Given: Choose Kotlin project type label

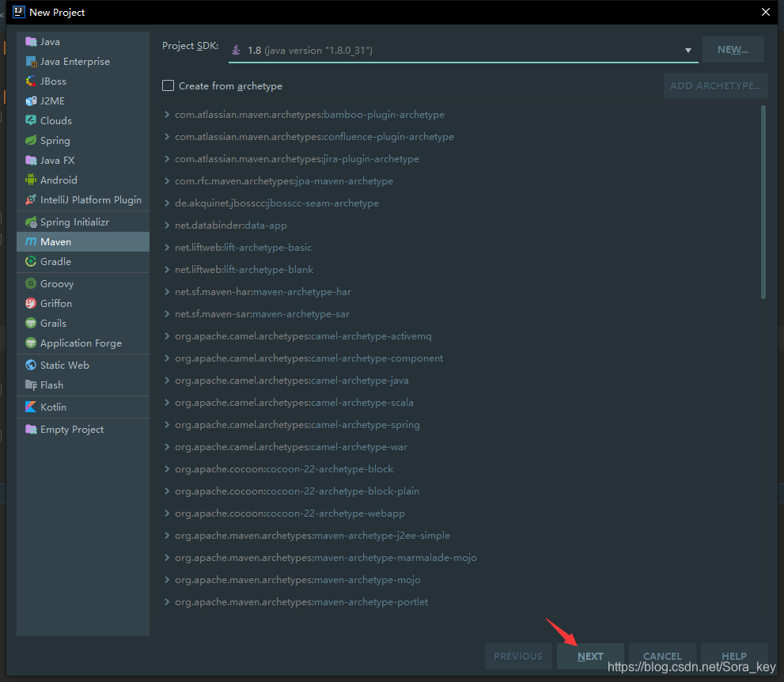Looking at the screenshot, I should click(53, 407).
